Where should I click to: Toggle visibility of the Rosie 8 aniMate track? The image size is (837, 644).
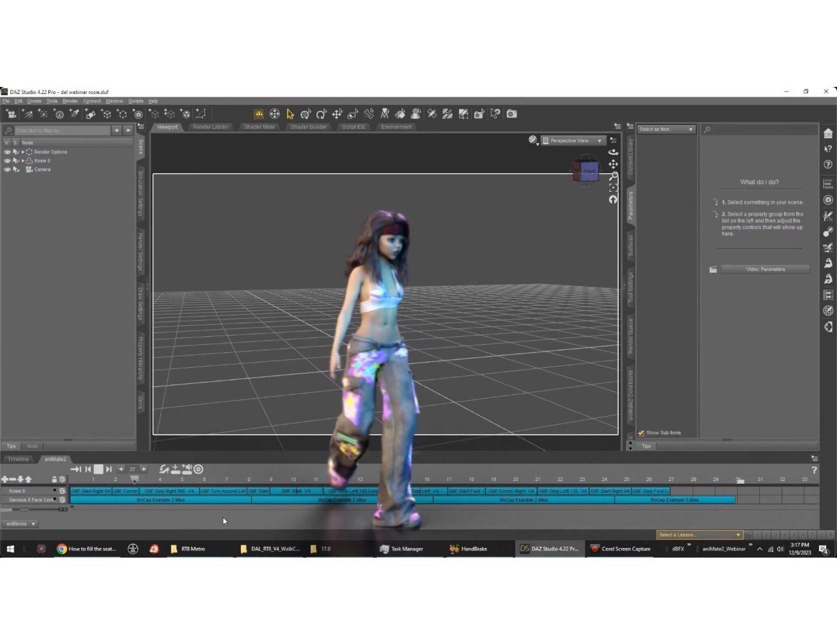[62, 491]
